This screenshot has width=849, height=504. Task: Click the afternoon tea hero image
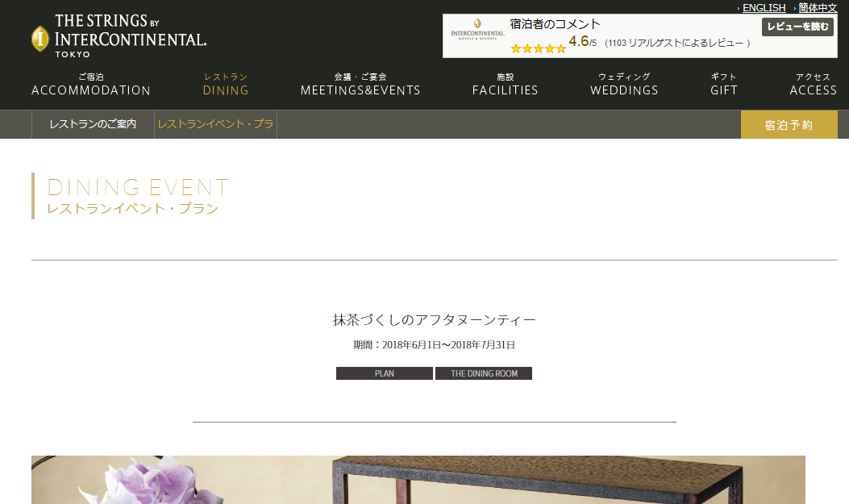coord(418,480)
